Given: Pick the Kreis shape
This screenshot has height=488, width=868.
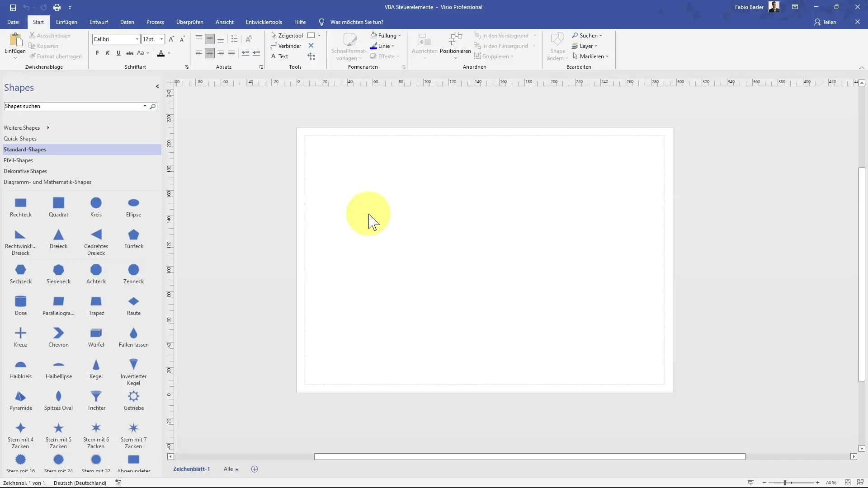Looking at the screenshot, I should tap(96, 207).
